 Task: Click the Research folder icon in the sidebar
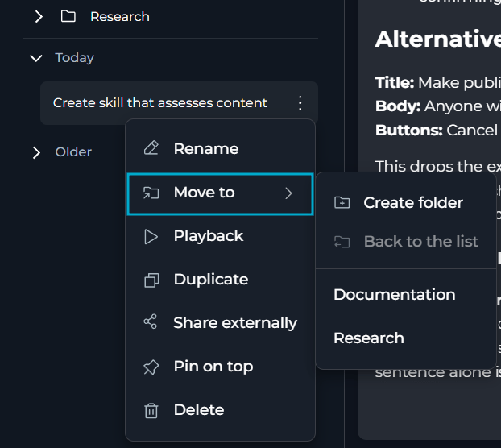pyautogui.click(x=68, y=16)
